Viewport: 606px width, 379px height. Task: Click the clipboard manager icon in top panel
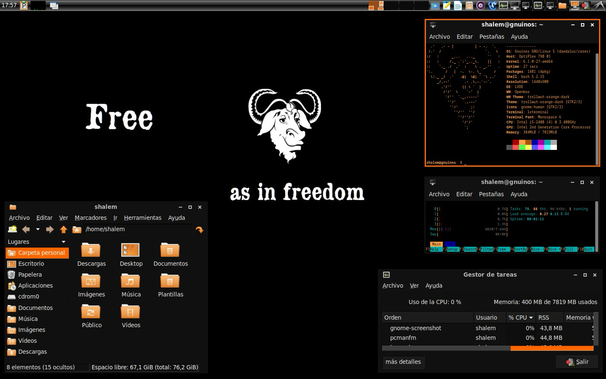point(24,5)
